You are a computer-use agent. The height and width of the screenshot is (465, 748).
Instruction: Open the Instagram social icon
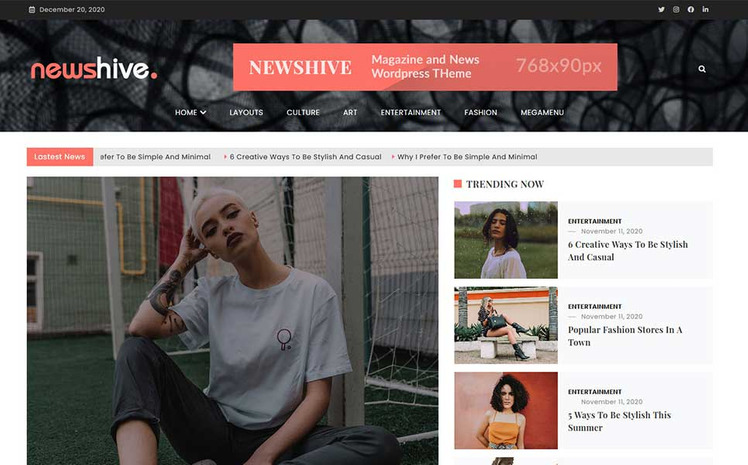(x=676, y=10)
